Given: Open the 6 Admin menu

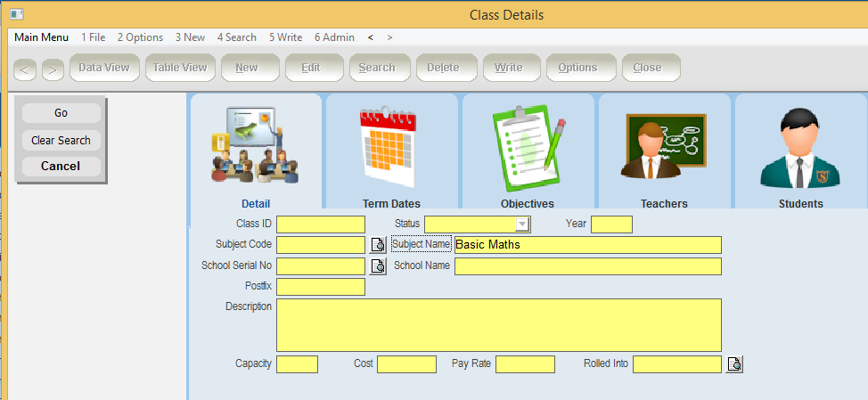Looking at the screenshot, I should pos(334,37).
